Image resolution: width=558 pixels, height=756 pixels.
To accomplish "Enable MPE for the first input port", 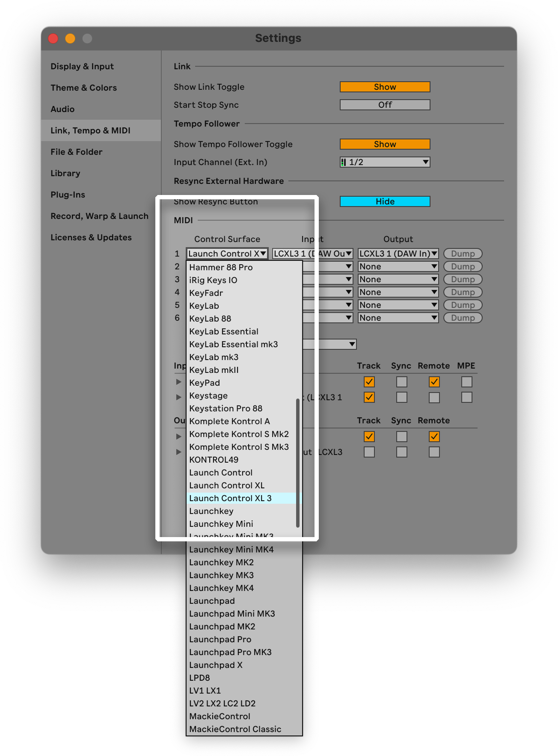I will coord(467,382).
